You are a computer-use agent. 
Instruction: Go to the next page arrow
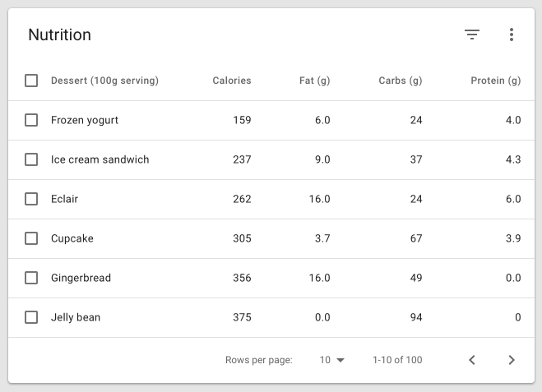(x=512, y=360)
